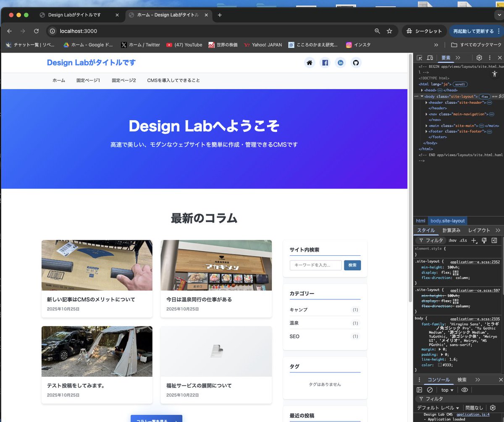Click the Design Labがタイトルです site title
504x422 pixels.
point(91,63)
